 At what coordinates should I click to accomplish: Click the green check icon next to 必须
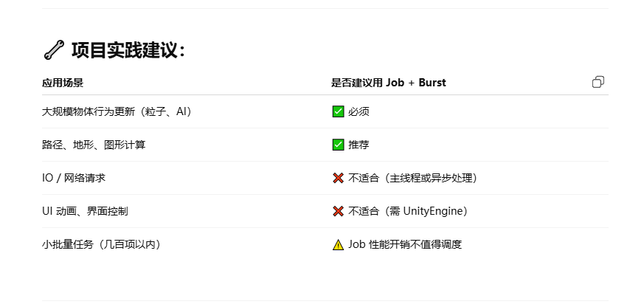tap(338, 111)
